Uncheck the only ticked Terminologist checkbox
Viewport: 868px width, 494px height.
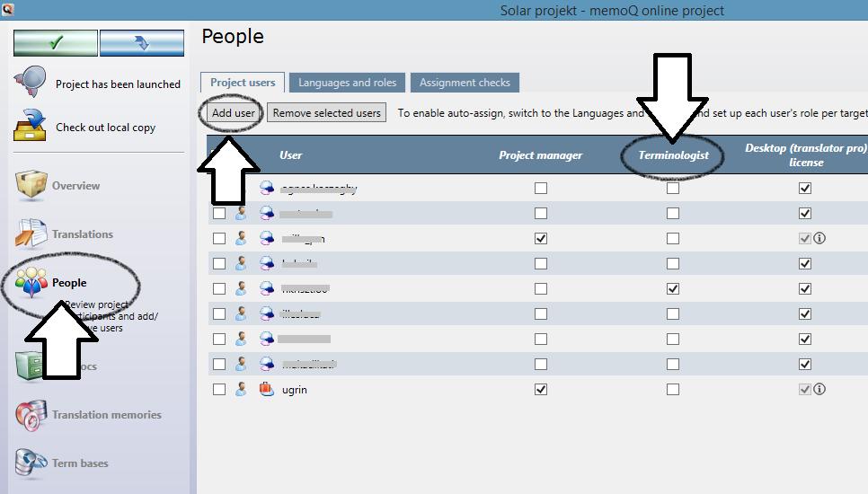[x=673, y=289]
